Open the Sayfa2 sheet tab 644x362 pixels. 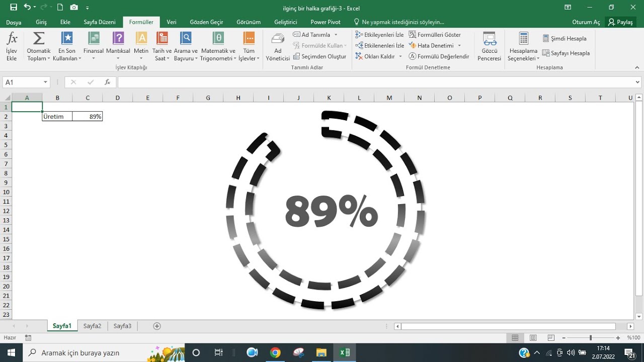(92, 326)
